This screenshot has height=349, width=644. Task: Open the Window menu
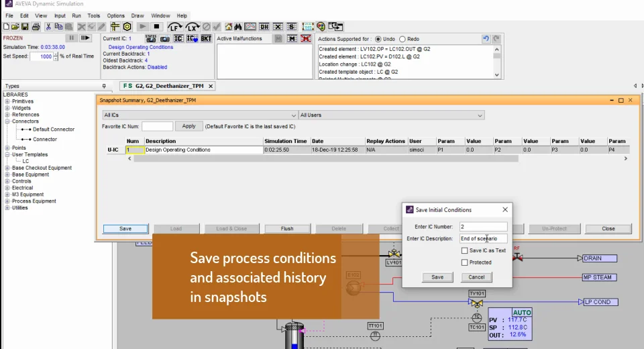160,15
